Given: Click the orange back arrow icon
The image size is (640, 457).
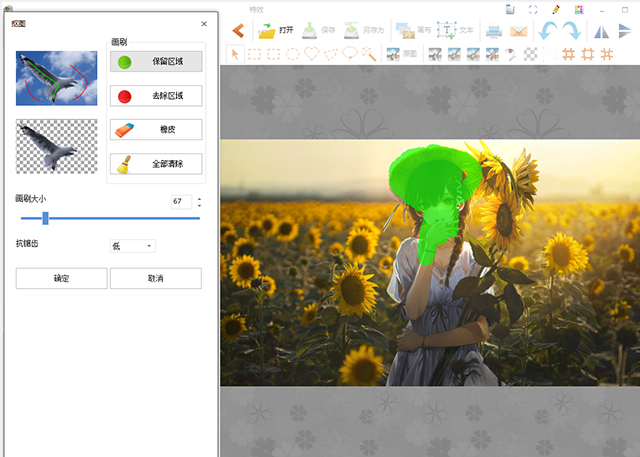Looking at the screenshot, I should [x=238, y=30].
